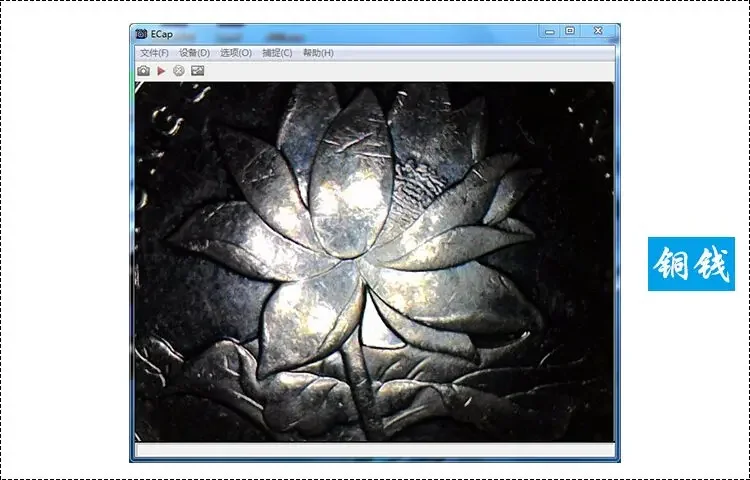Maximize the ECap window
Image resolution: width=750 pixels, height=480 pixels.
click(570, 31)
